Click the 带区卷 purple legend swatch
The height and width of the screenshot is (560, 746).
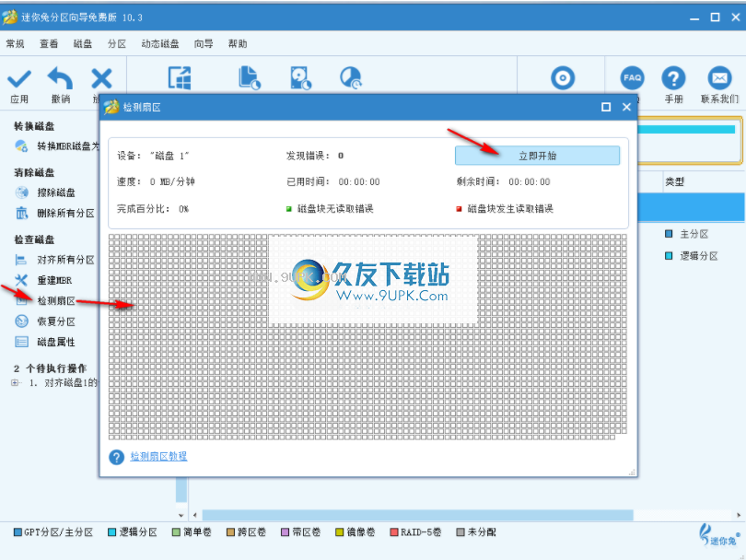point(285,532)
